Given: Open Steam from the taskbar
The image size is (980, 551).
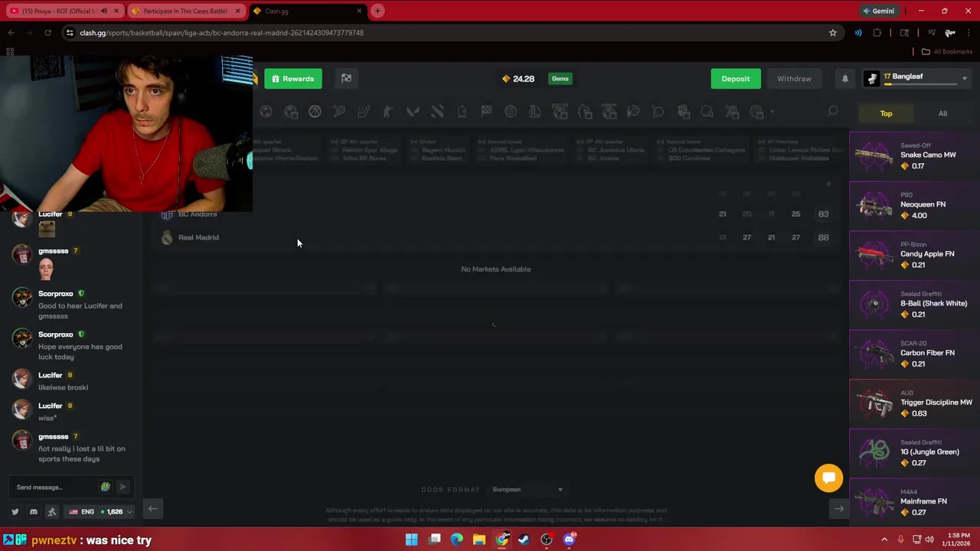Looking at the screenshot, I should click(x=524, y=540).
